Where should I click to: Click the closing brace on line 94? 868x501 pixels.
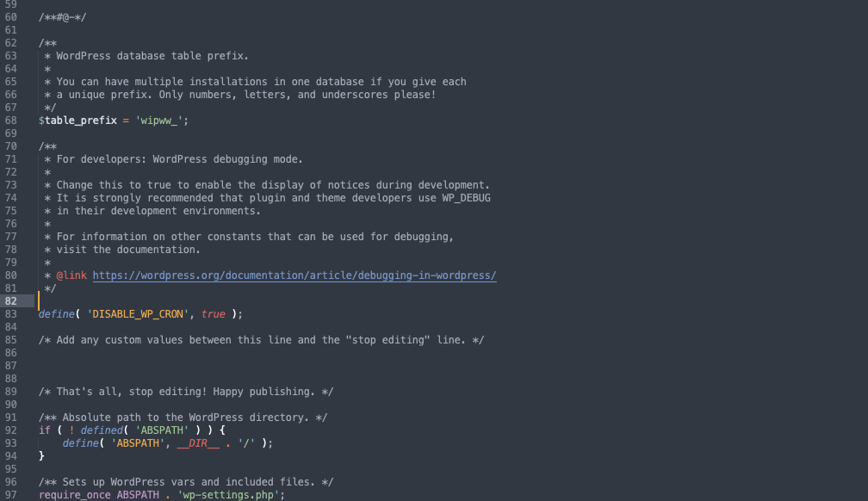coord(41,456)
